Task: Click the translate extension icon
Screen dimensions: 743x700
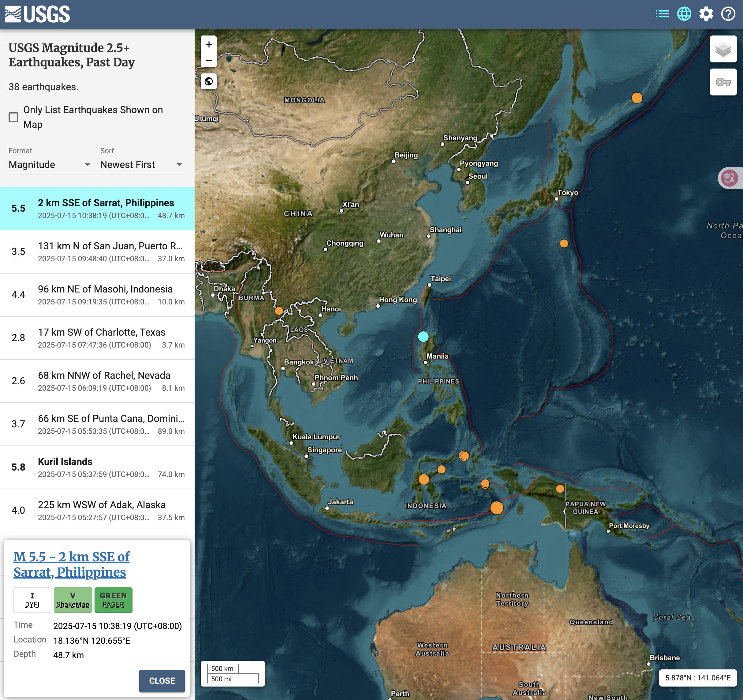Action: point(729,178)
